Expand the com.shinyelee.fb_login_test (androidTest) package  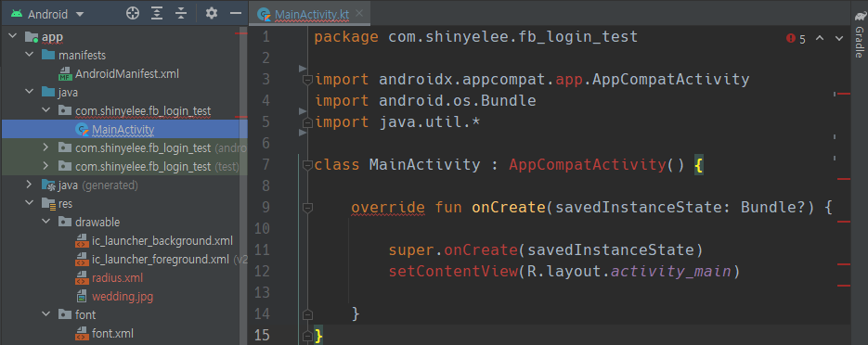[x=46, y=148]
